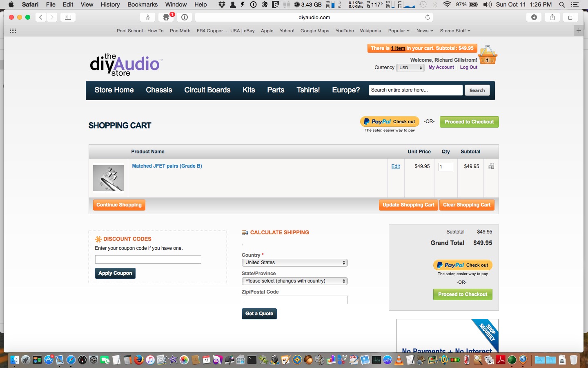Viewport: 588px width, 368px height.
Task: Click the store Search button
Action: [x=477, y=90]
